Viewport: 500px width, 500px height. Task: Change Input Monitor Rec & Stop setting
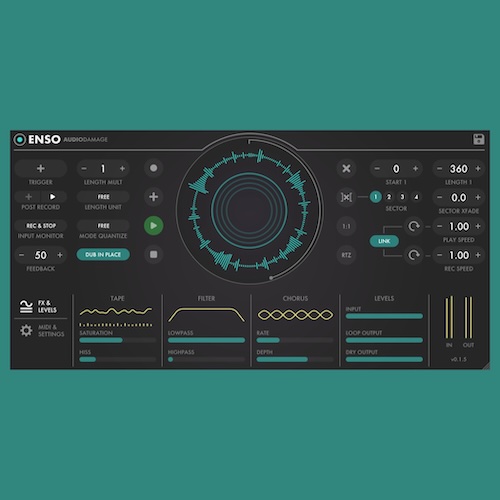41,226
